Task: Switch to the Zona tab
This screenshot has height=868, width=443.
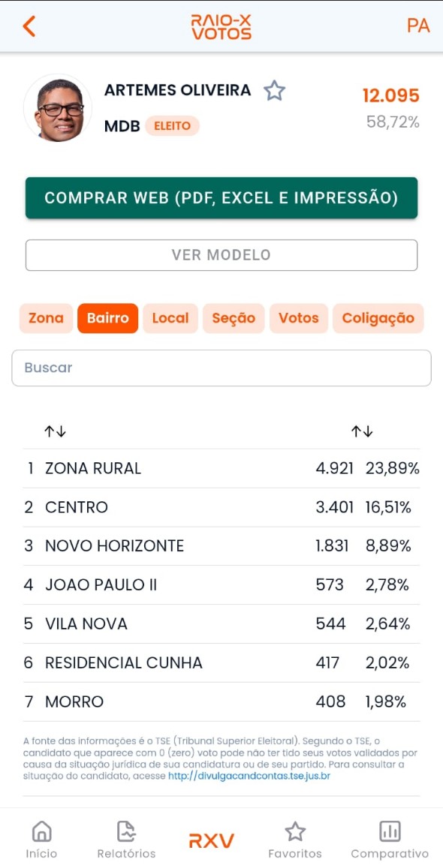Action: tap(46, 318)
